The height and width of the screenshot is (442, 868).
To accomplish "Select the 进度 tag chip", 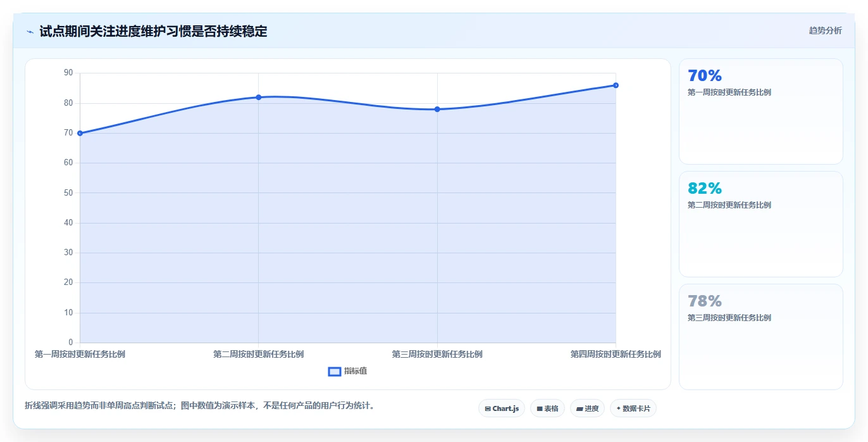I will click(x=587, y=408).
